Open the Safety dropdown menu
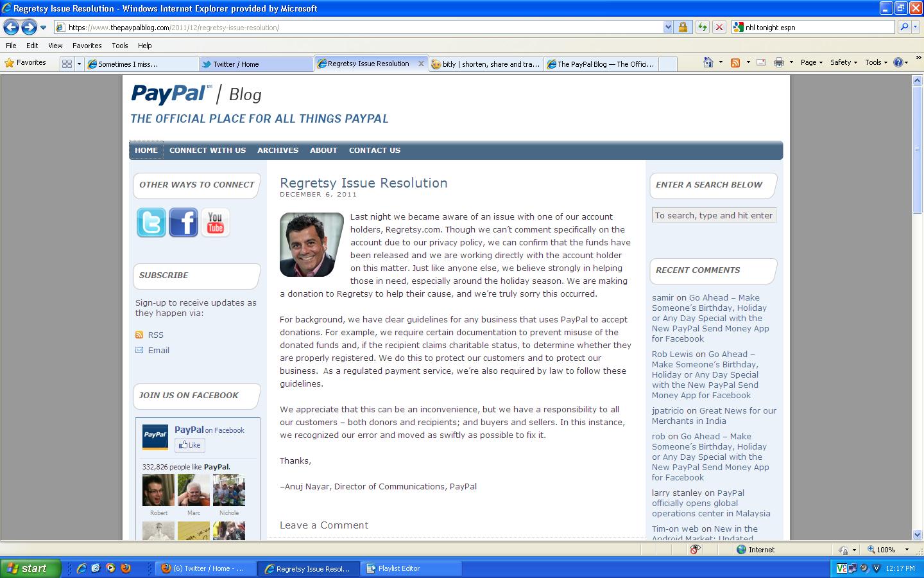924x578 pixels. [x=843, y=62]
